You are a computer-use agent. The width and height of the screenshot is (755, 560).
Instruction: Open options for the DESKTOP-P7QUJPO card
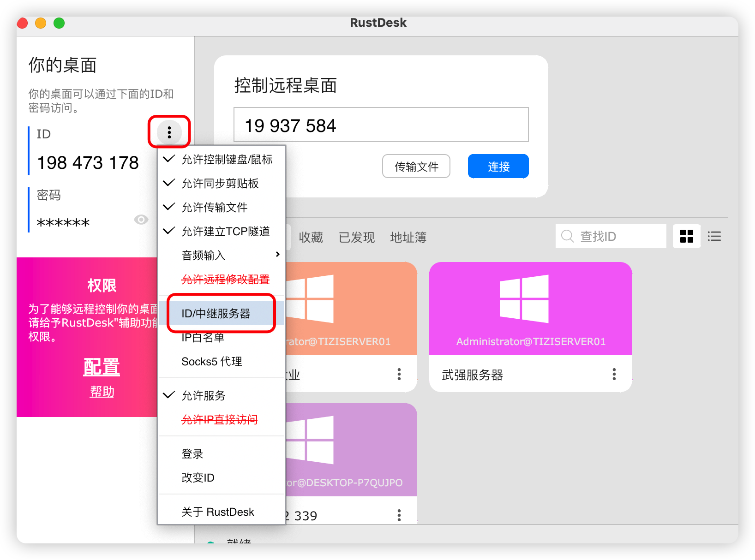(x=399, y=515)
